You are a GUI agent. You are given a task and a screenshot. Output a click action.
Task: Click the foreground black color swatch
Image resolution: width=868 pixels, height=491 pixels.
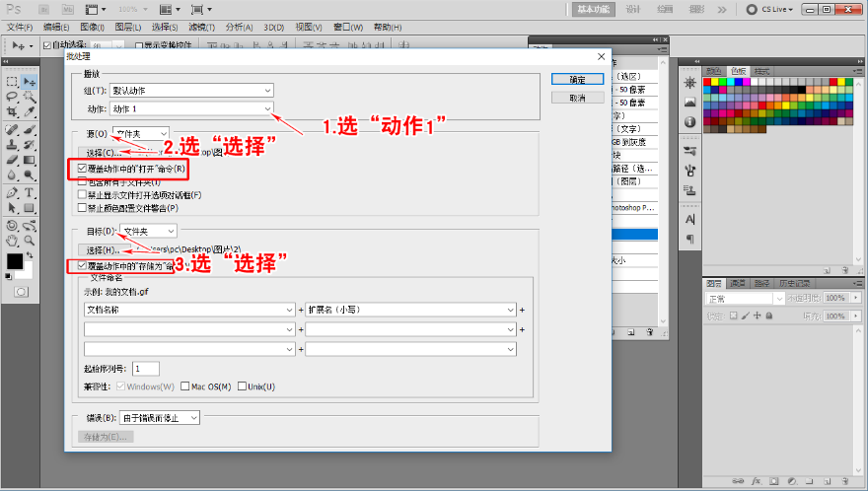click(x=15, y=261)
